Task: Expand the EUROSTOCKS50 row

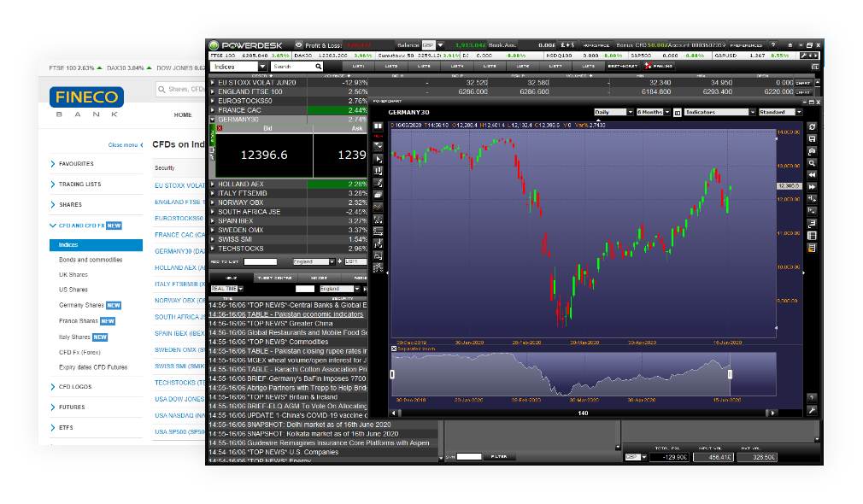Action: (213, 102)
